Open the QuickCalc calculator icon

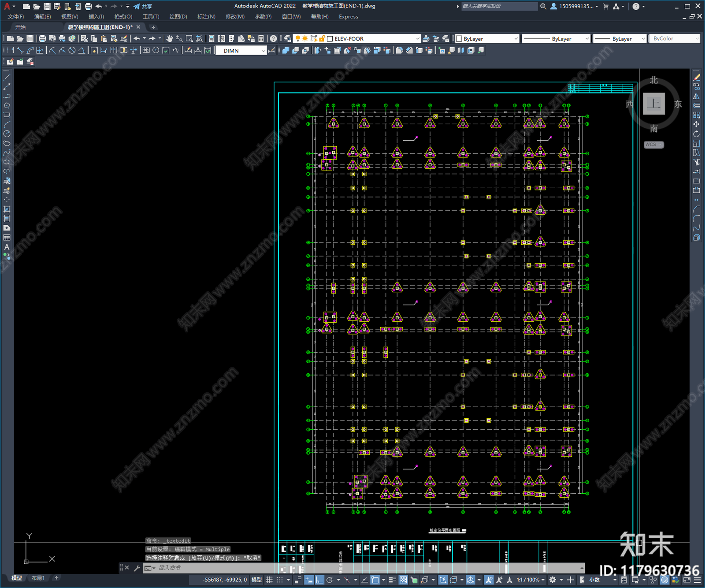tap(261, 39)
